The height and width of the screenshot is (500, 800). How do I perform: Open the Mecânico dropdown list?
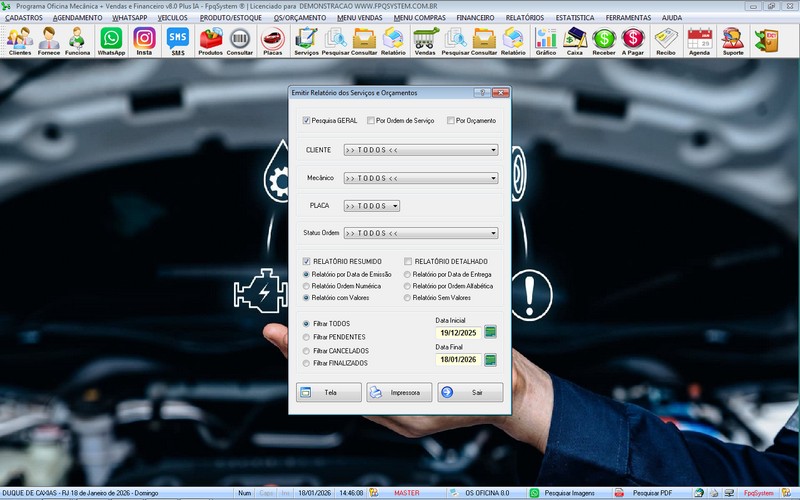tap(494, 179)
